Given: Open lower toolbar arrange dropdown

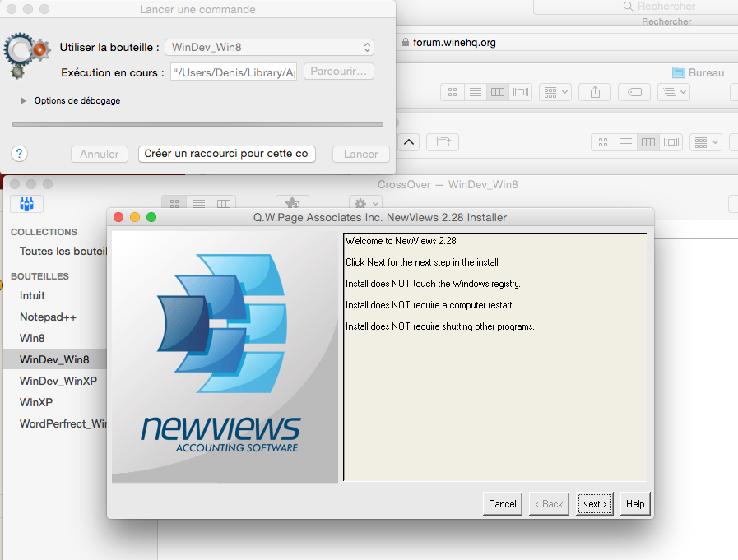Looking at the screenshot, I should (x=706, y=142).
